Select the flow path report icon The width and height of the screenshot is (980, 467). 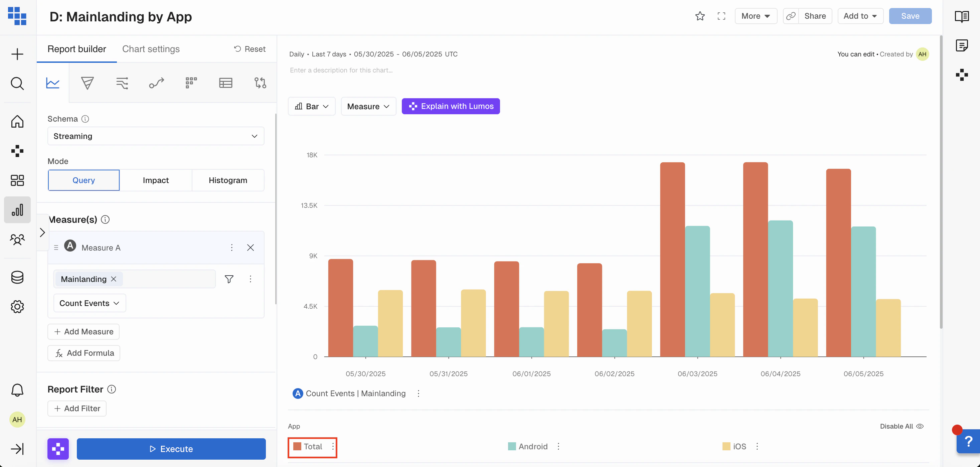tap(156, 83)
